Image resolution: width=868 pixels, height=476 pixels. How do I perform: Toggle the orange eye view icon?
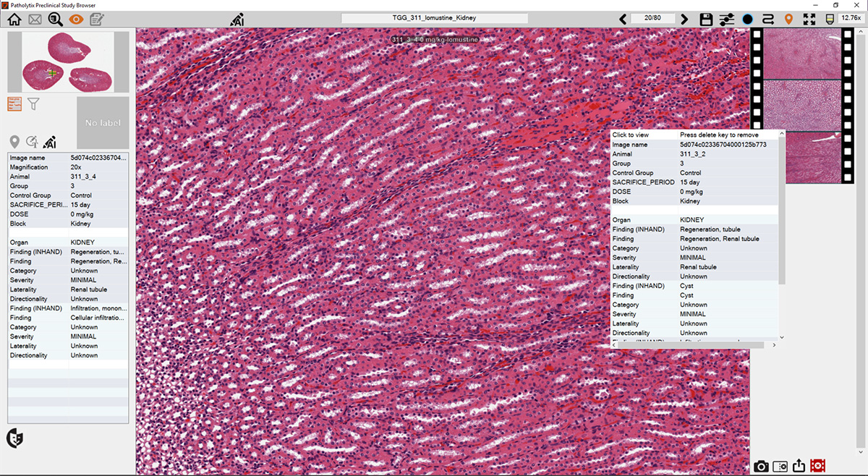point(76,20)
